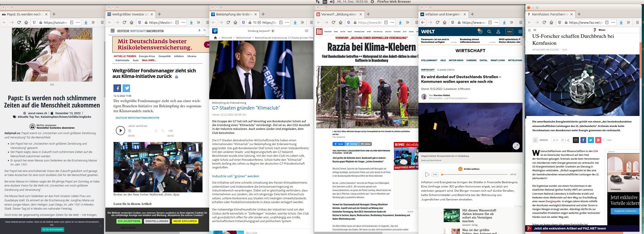Select Papst tab in uncut-news window
Screen dimensions: 644x234
click(25, 14)
